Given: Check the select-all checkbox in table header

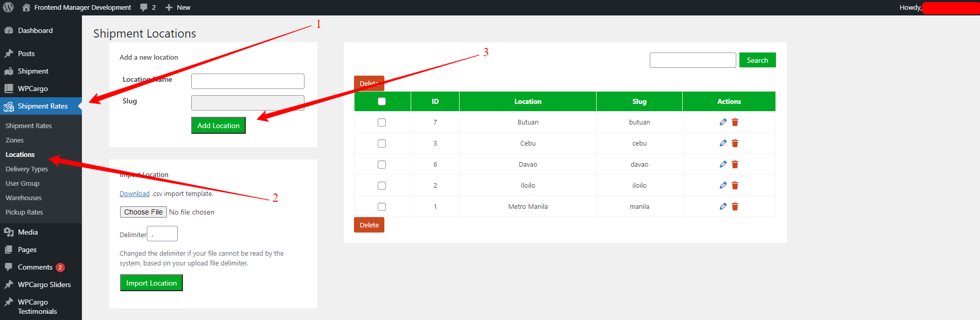Looking at the screenshot, I should pyautogui.click(x=382, y=101).
